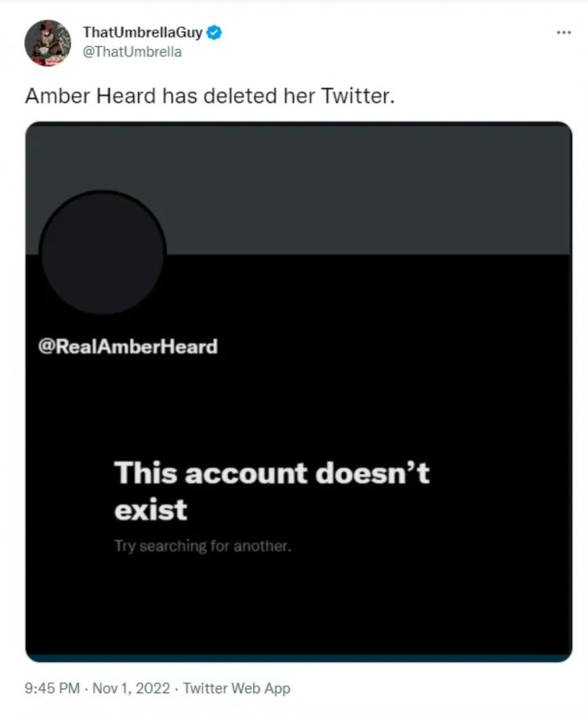Open the @ThatUmbrella handle link
This screenshot has width=588, height=714.
pyautogui.click(x=132, y=52)
